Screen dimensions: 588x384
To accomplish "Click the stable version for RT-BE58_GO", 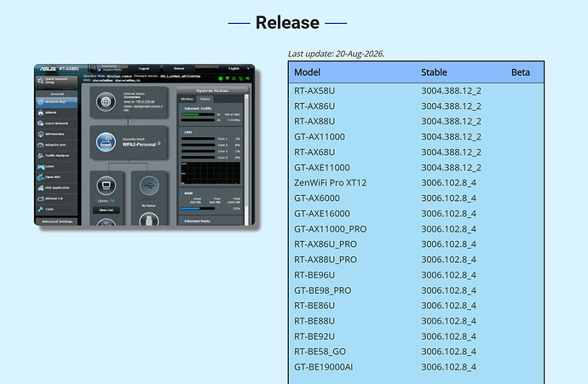I will [448, 352].
